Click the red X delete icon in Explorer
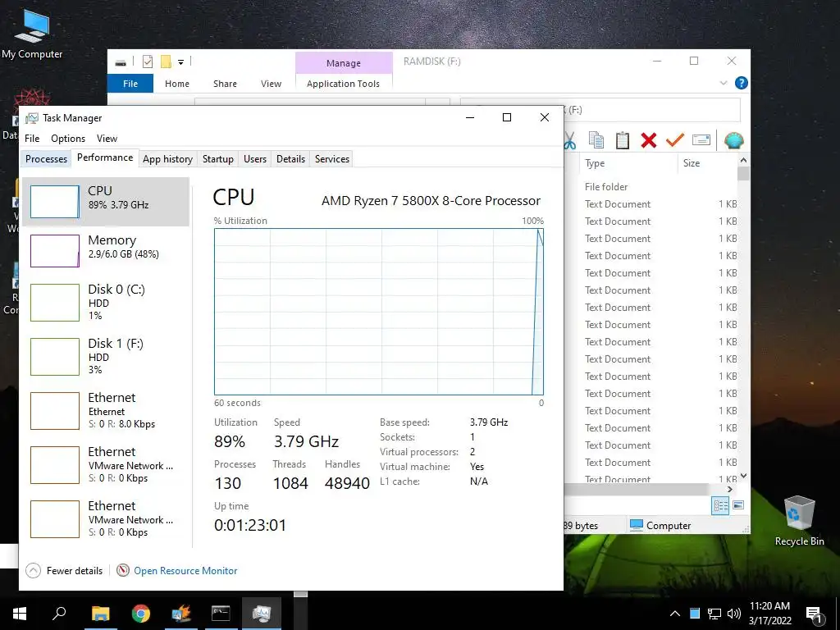 648,140
